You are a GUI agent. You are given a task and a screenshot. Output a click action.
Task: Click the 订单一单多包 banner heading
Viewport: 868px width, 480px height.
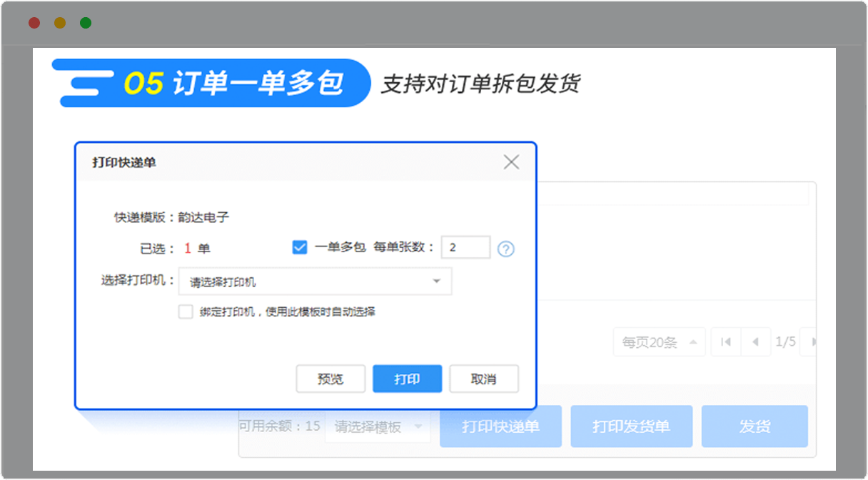258,84
